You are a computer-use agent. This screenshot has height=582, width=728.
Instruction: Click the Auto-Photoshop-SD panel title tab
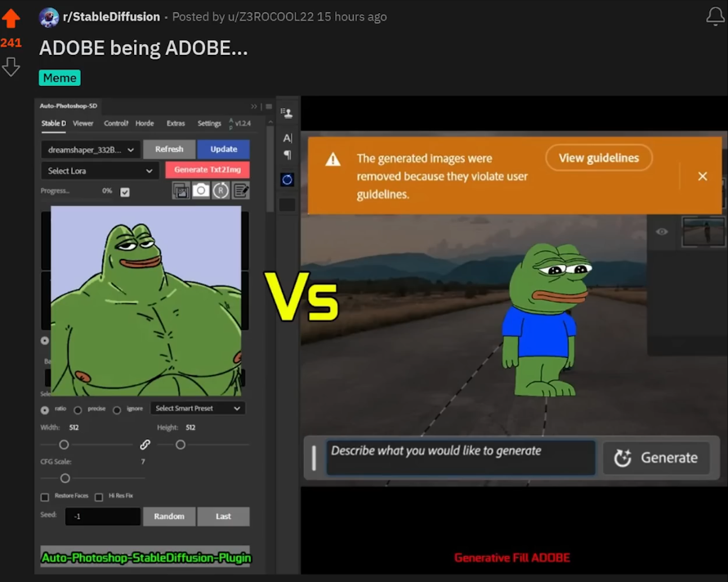[69, 106]
